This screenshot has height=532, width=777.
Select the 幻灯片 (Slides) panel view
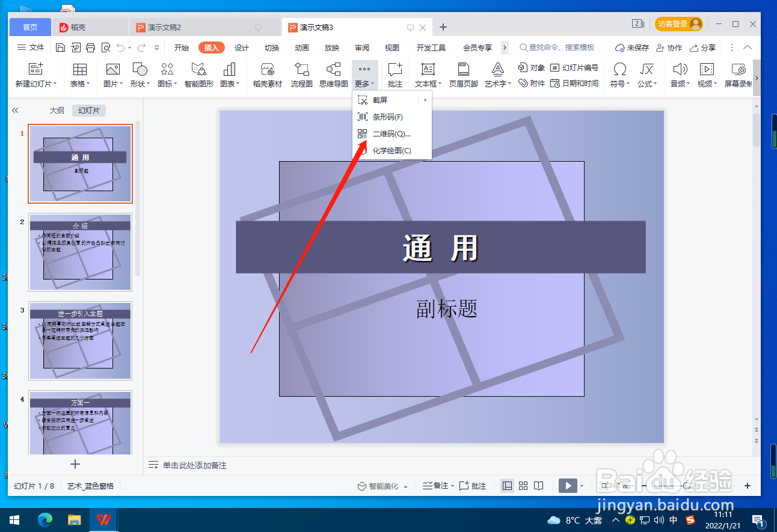coord(89,111)
